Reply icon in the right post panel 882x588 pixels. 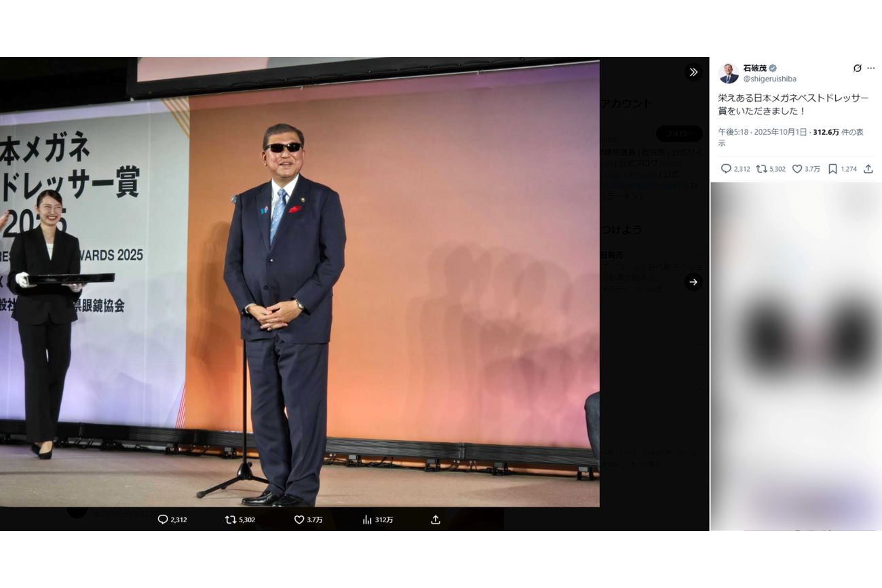coord(726,169)
